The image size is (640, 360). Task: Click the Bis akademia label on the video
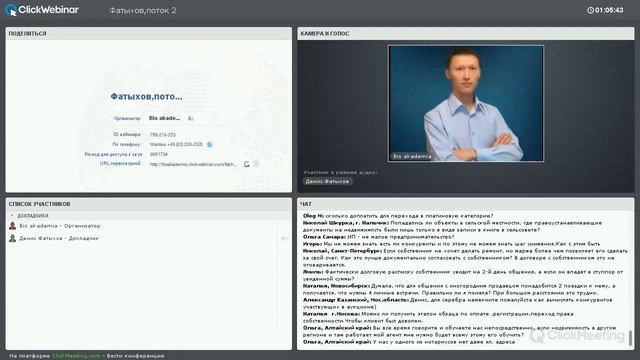pyautogui.click(x=412, y=156)
